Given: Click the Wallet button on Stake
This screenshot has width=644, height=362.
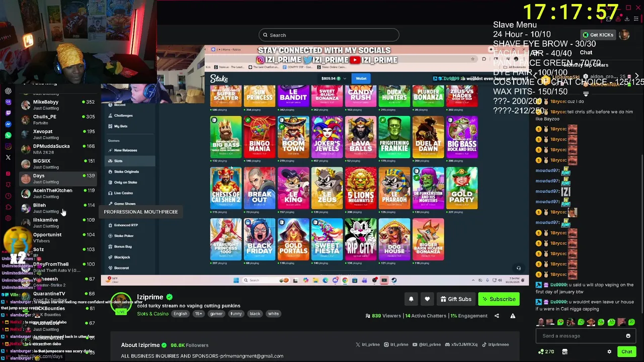Looking at the screenshot, I should click(361, 78).
